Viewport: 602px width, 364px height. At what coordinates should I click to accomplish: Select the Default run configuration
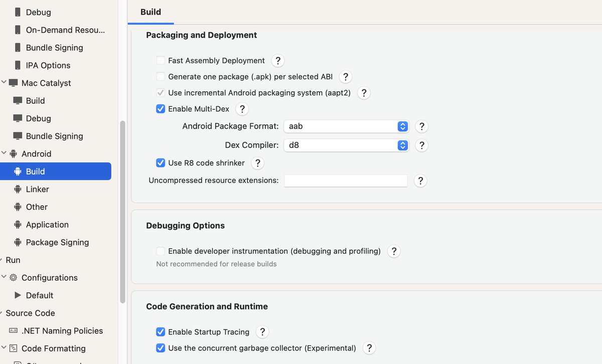(40, 295)
